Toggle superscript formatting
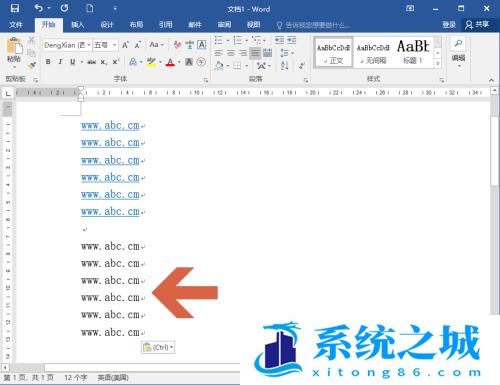This screenshot has height=385, width=500. point(116,62)
